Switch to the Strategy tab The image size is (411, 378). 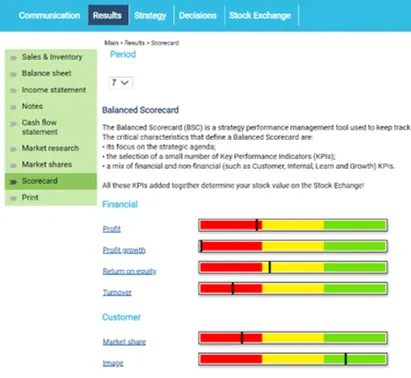coord(150,15)
